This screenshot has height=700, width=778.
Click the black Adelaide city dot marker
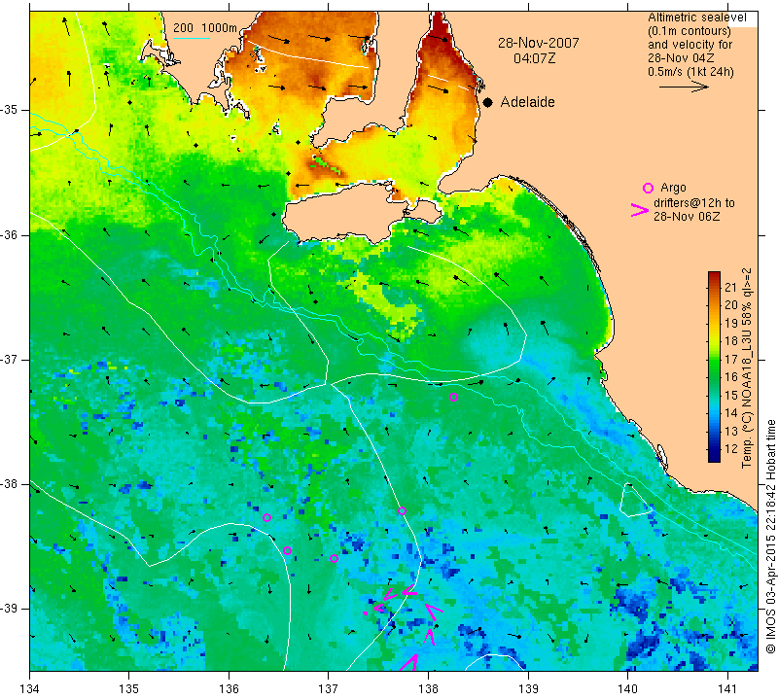pos(488,102)
